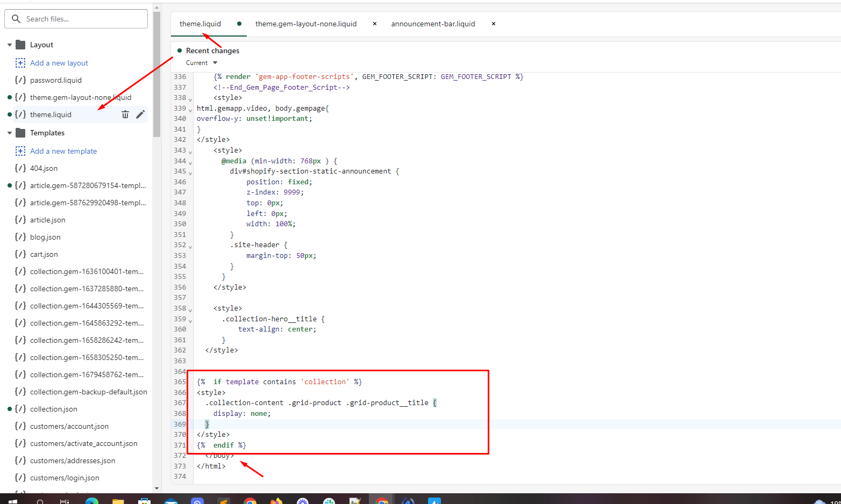Click the 'display: none;' code line

[242, 414]
